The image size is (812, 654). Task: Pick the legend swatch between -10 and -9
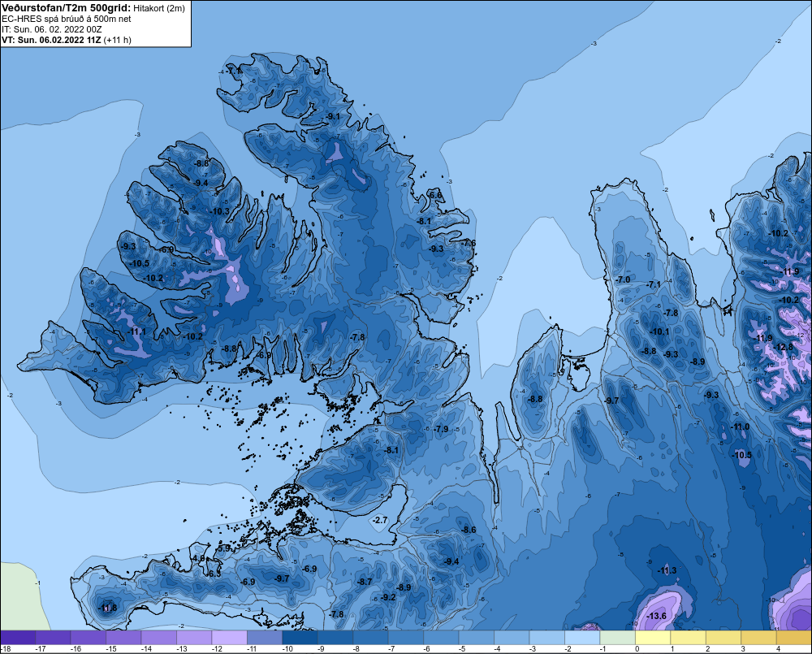pyautogui.click(x=300, y=637)
